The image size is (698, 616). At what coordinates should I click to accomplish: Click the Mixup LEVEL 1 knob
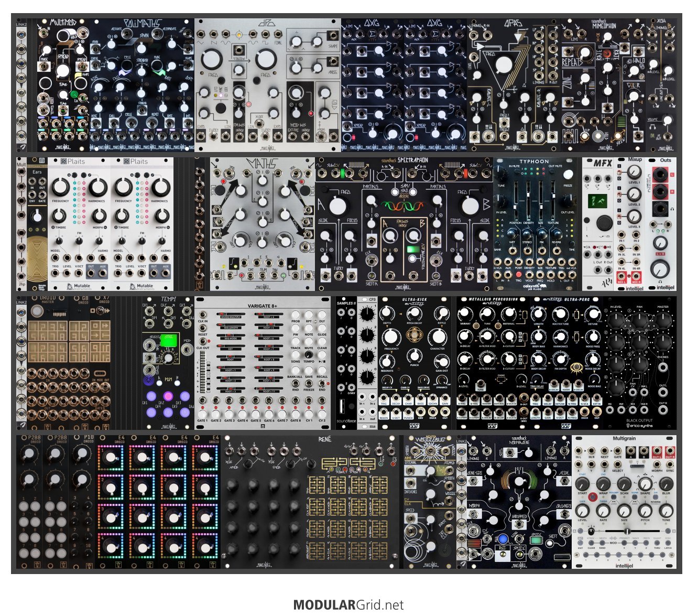point(634,171)
